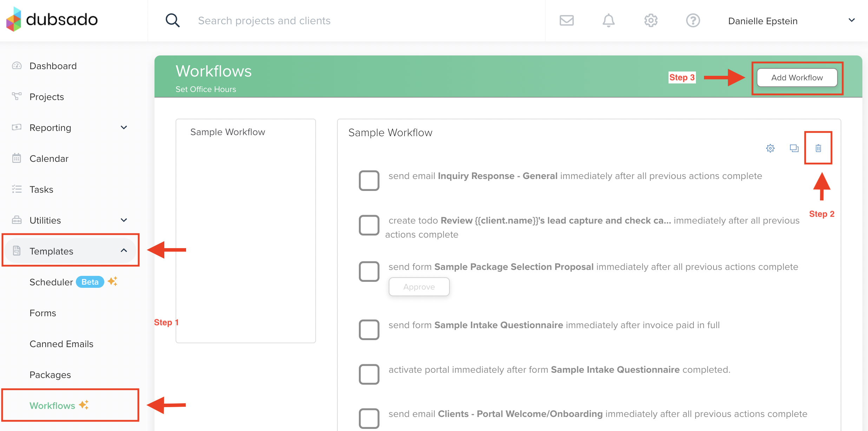Open the Set Office Hours link
This screenshot has width=868, height=431.
[206, 89]
